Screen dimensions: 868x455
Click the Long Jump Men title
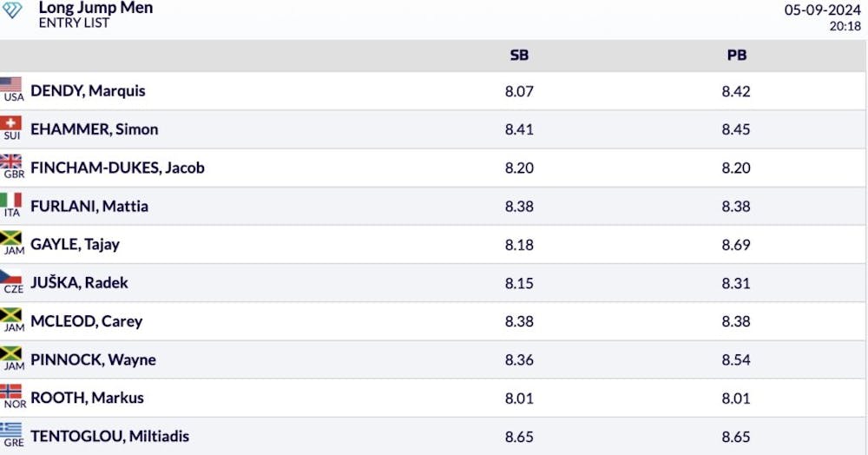tap(95, 8)
